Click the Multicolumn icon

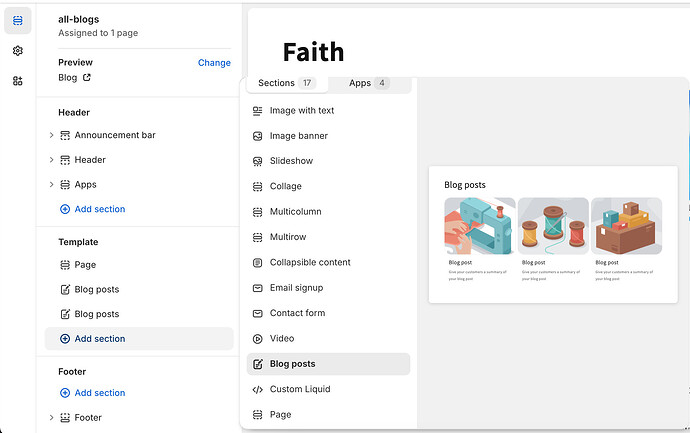click(257, 212)
